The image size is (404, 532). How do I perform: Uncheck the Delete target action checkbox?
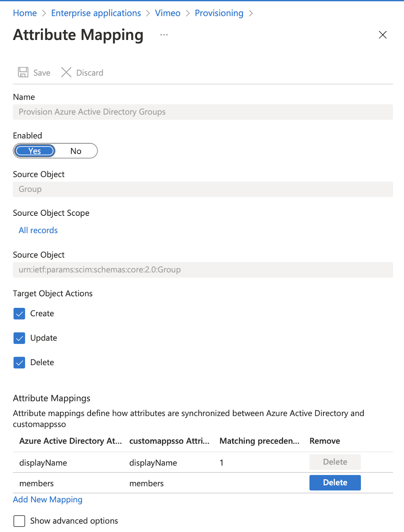19,362
